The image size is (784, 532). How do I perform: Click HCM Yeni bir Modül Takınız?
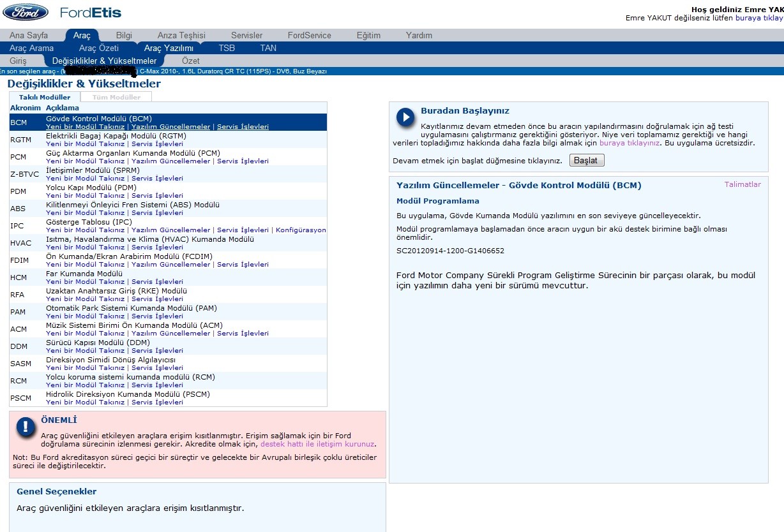pyautogui.click(x=85, y=282)
